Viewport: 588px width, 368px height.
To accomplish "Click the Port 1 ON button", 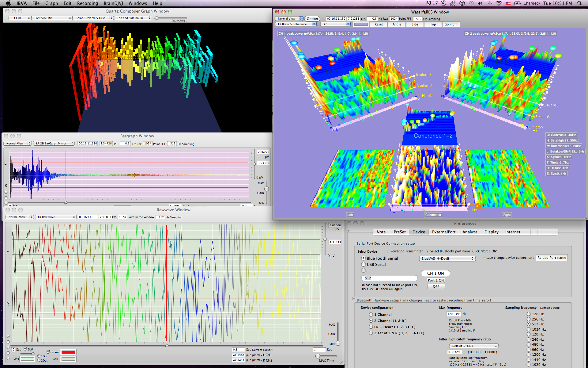I will click(436, 280).
